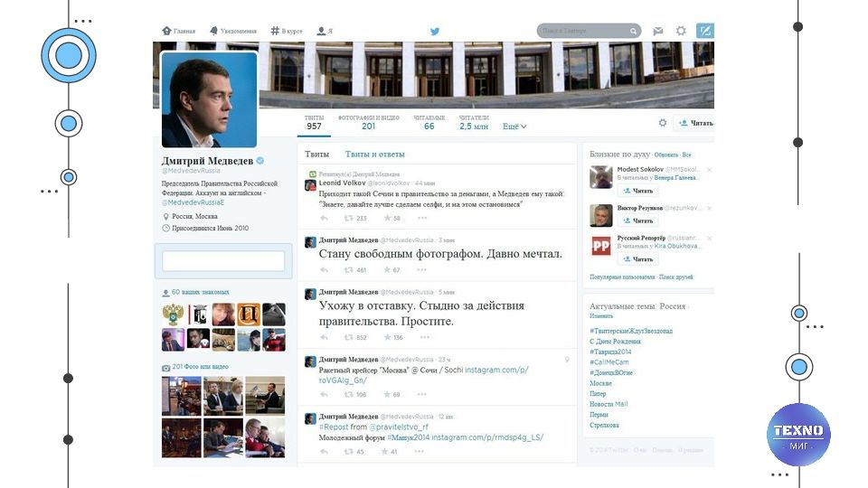Open the #CallMeCam trending topic
The width and height of the screenshot is (868, 488).
pos(609,361)
